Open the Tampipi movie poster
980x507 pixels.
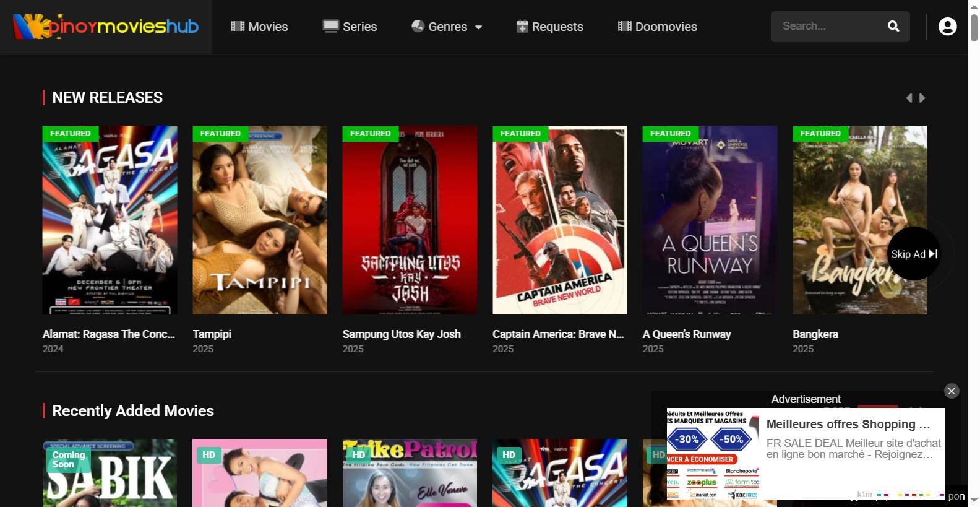click(260, 220)
